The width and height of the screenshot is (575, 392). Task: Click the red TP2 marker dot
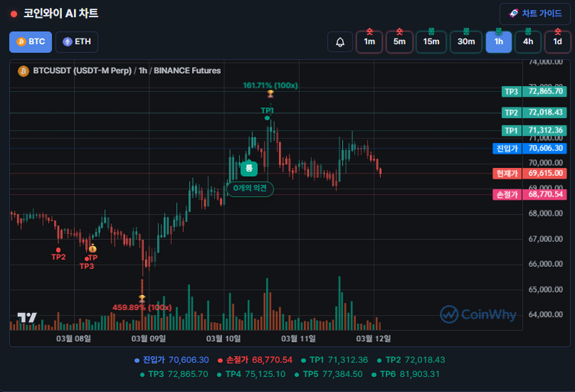click(58, 249)
